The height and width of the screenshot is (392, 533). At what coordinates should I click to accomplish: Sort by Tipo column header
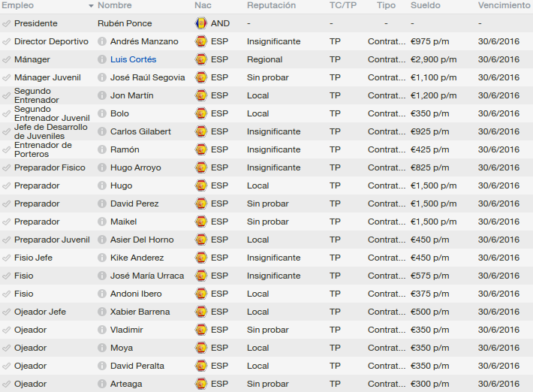click(386, 5)
